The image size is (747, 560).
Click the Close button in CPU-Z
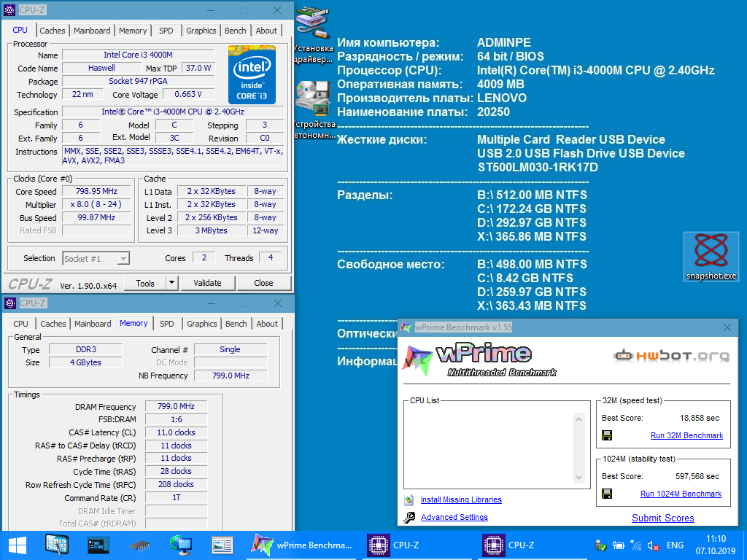(x=263, y=283)
